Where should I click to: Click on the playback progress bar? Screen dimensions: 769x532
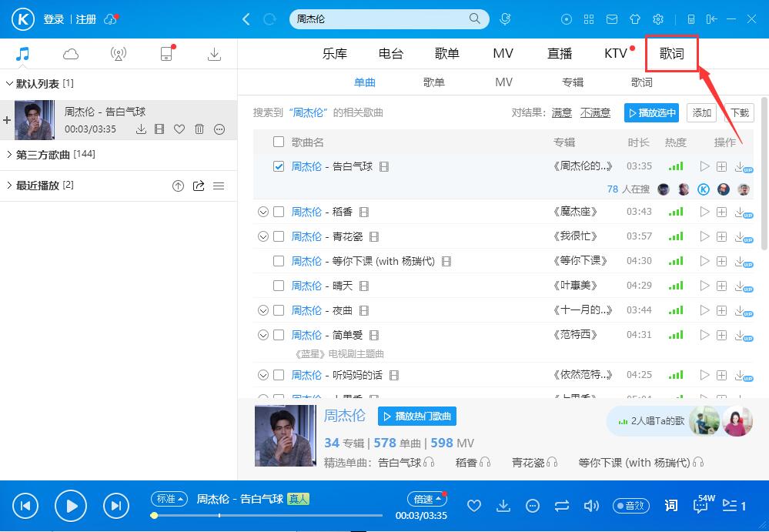click(x=269, y=517)
